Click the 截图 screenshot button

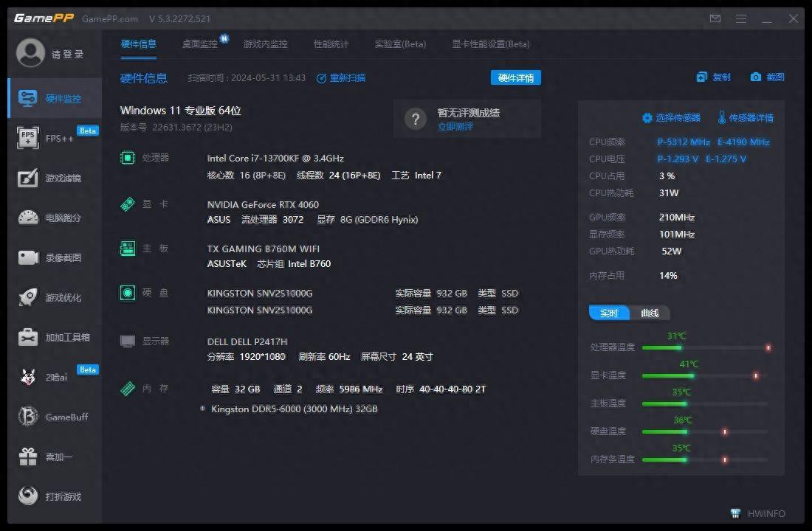(x=768, y=77)
